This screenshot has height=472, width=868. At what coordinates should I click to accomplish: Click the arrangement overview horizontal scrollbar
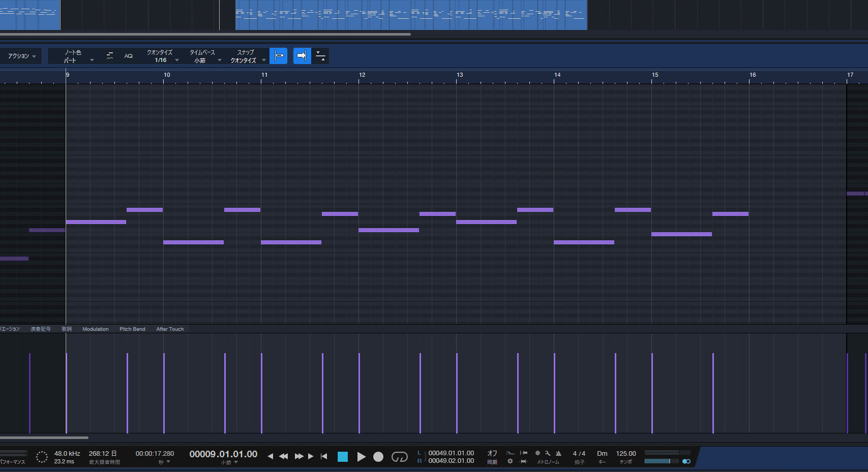click(x=205, y=35)
